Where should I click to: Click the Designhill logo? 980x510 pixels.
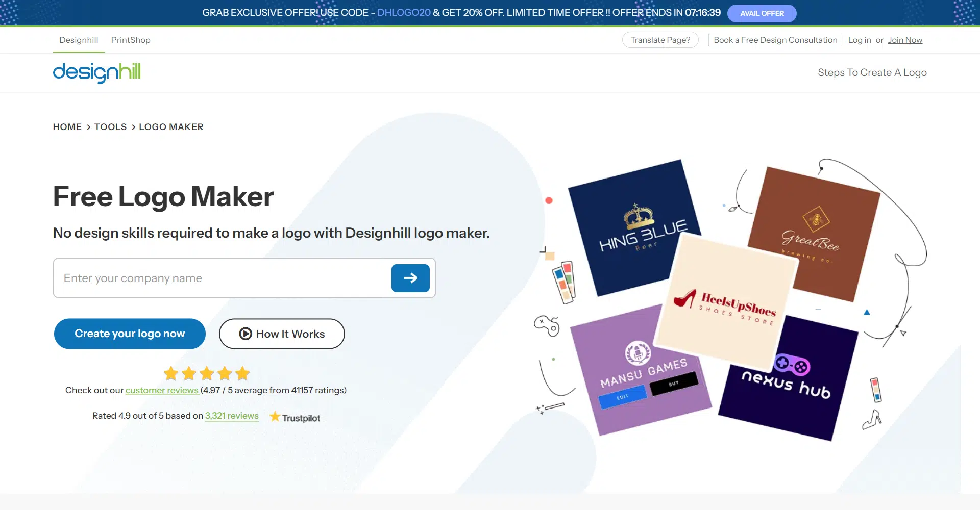[x=96, y=72]
